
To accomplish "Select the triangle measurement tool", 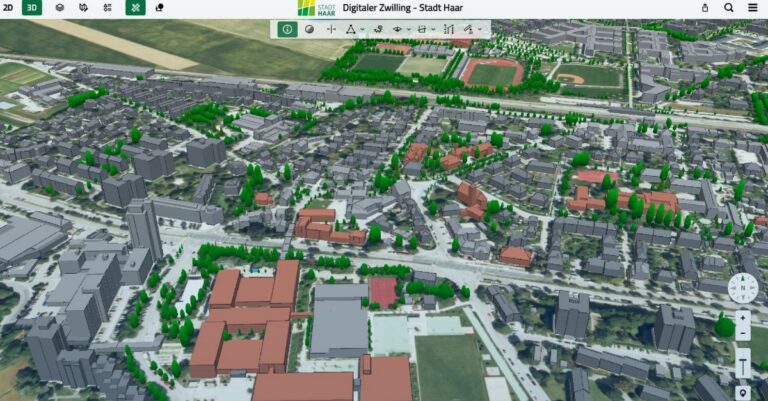I will [x=351, y=29].
